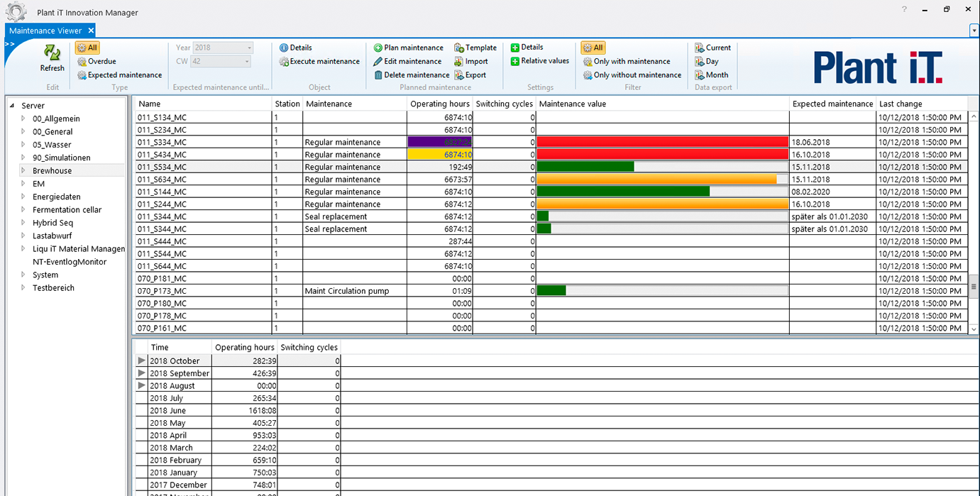Export data by Month

tap(712, 75)
